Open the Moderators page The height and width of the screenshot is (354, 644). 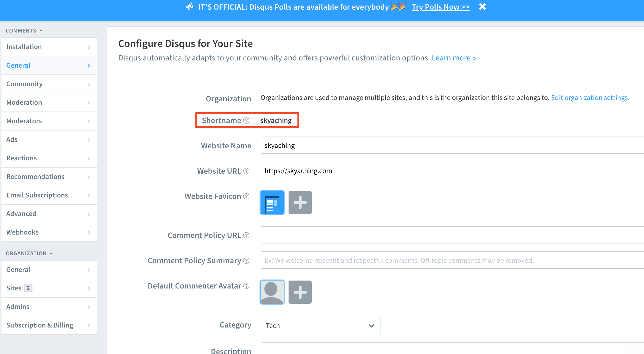point(49,121)
